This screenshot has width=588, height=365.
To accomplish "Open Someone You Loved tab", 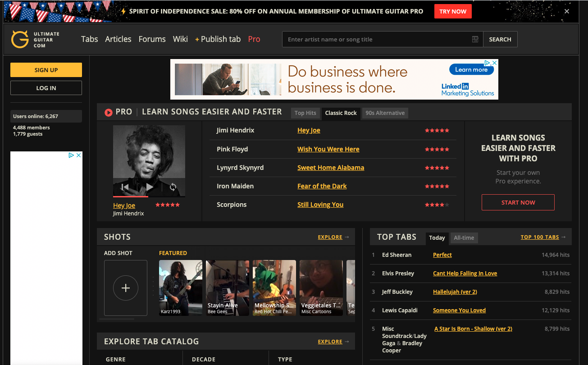I will (x=459, y=310).
